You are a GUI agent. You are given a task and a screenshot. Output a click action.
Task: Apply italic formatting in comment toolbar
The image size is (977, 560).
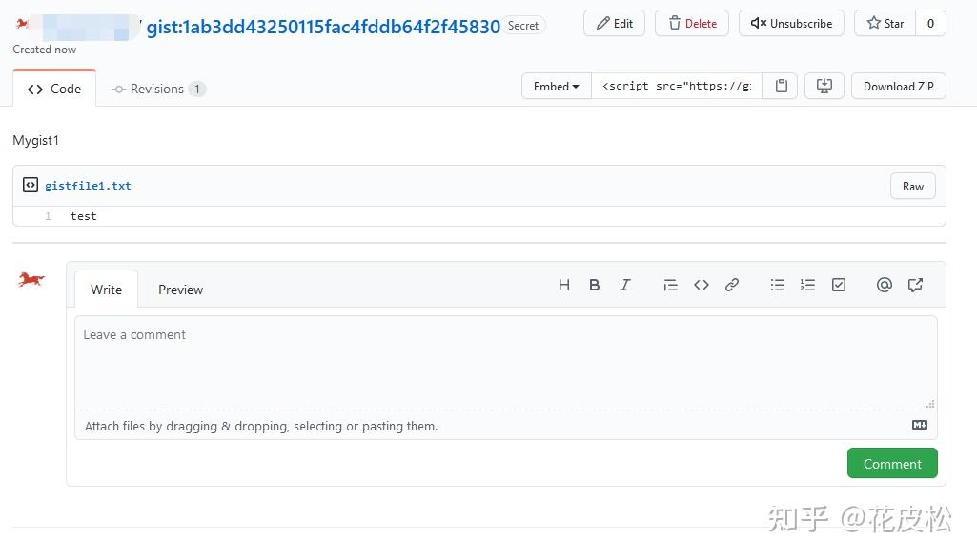(x=625, y=286)
